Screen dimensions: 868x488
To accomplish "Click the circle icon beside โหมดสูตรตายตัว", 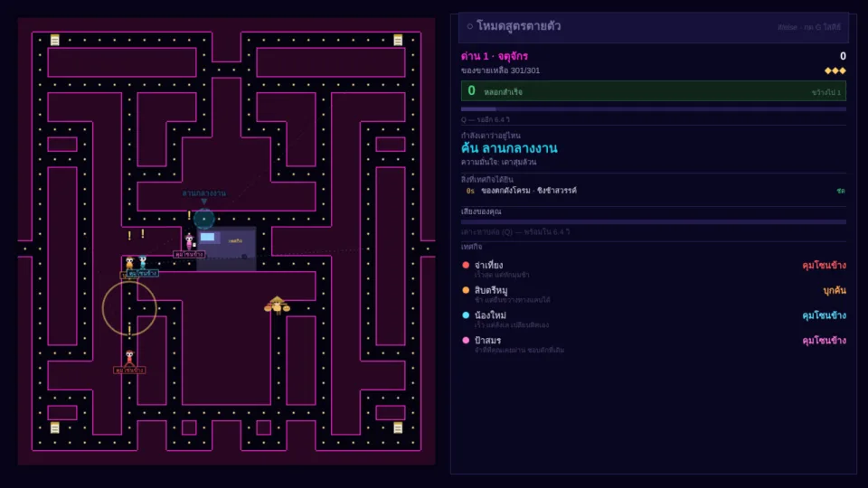I will 469,26.
